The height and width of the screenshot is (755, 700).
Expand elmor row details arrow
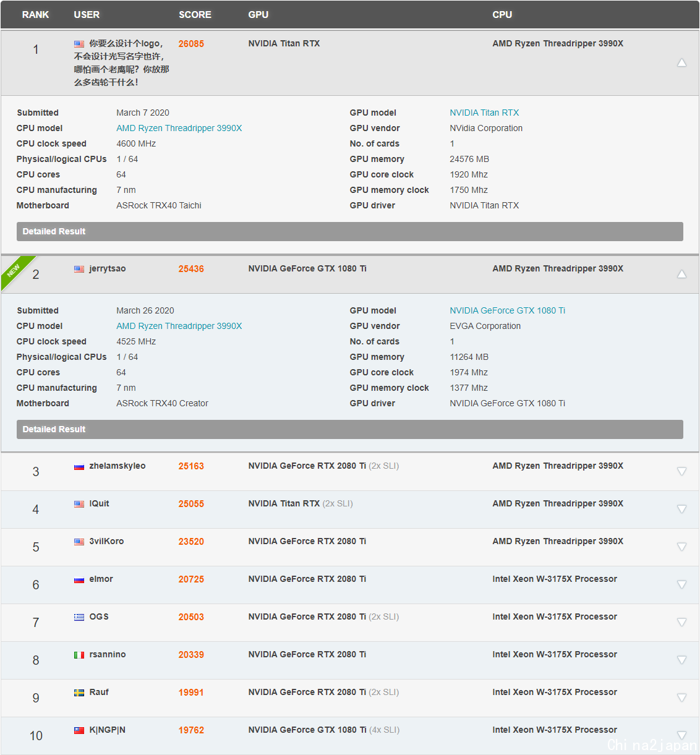681,584
